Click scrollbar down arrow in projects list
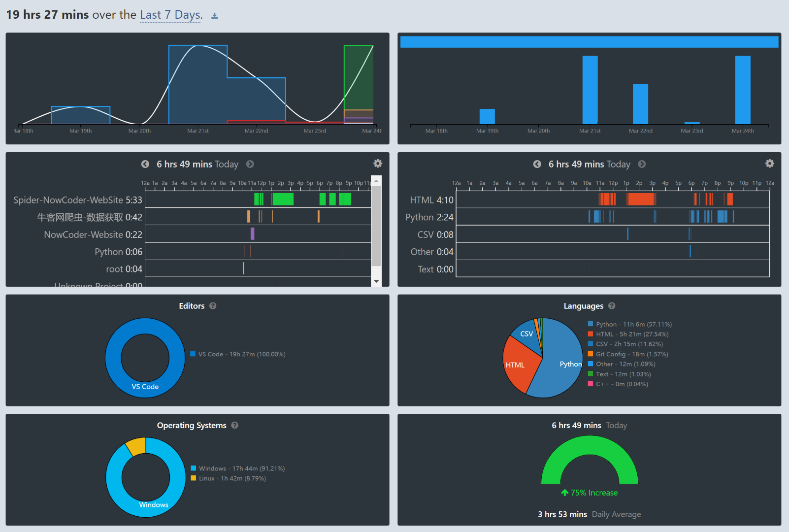 pos(376,282)
